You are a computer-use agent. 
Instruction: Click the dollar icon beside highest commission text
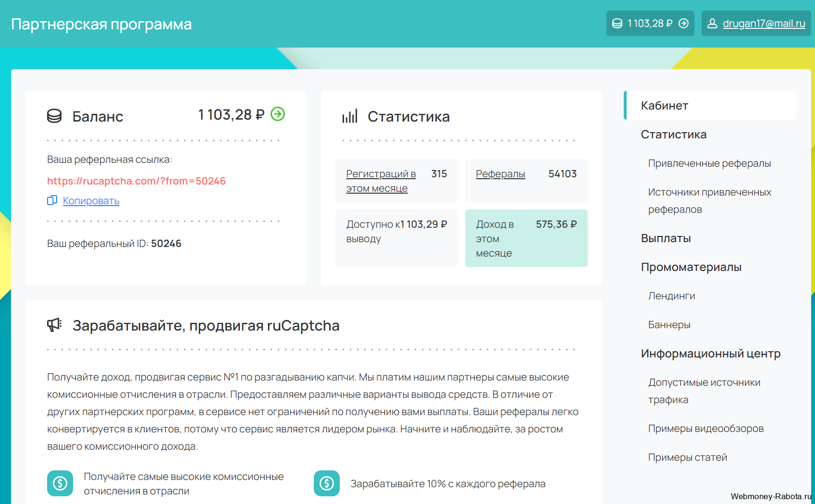pyautogui.click(x=60, y=483)
